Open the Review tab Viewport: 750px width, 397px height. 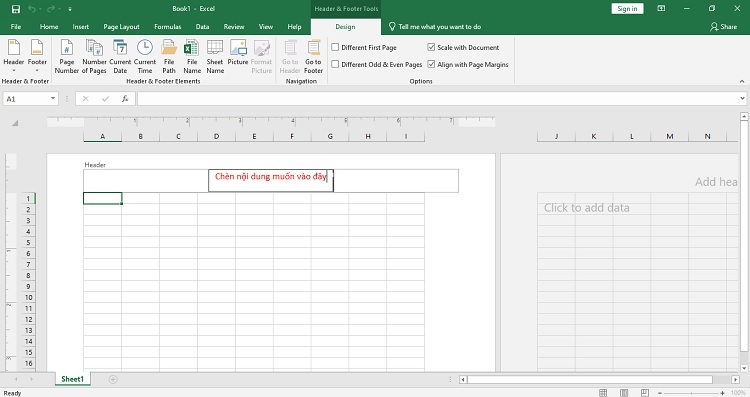[x=234, y=27]
